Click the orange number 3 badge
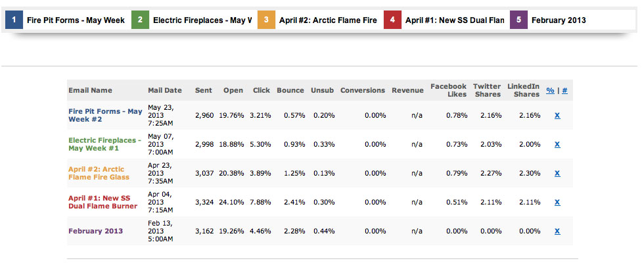The width and height of the screenshot is (644, 267). pos(266,20)
